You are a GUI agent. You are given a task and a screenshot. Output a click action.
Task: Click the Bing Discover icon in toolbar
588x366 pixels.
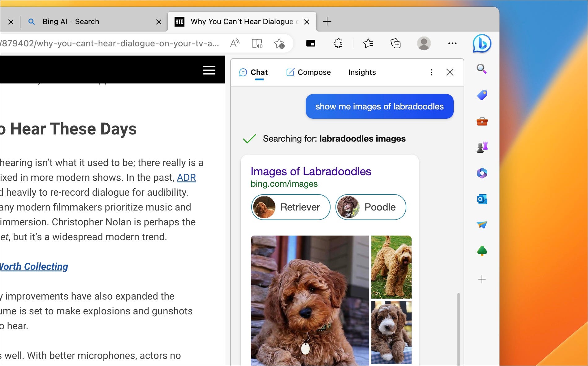pos(482,44)
